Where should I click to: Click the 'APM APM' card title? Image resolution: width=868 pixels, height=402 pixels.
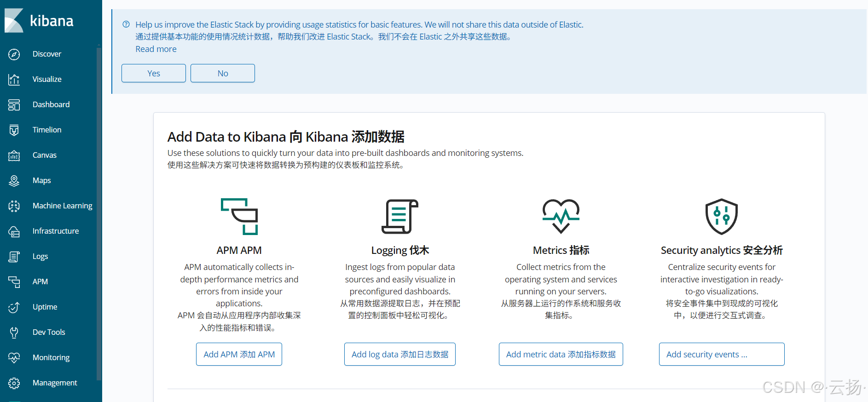pos(239,250)
